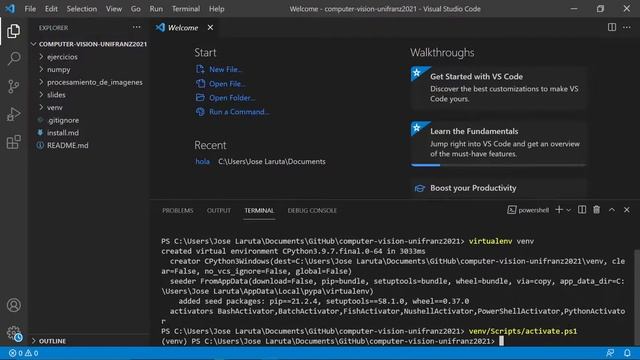640x360 pixels.
Task: Click the Open Folder link
Action: [226, 98]
